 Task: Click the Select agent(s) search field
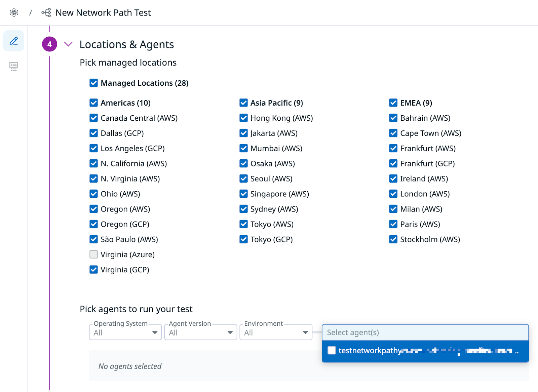[x=425, y=332]
